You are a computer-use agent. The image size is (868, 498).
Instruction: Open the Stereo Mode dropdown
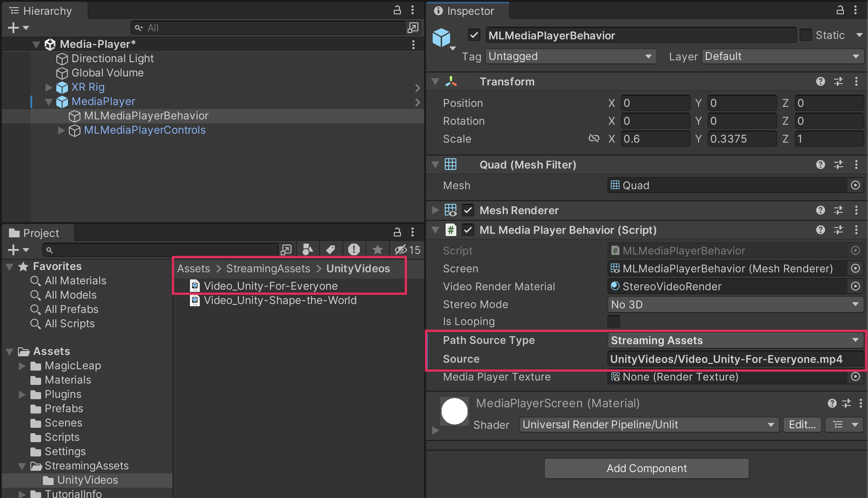tap(735, 304)
